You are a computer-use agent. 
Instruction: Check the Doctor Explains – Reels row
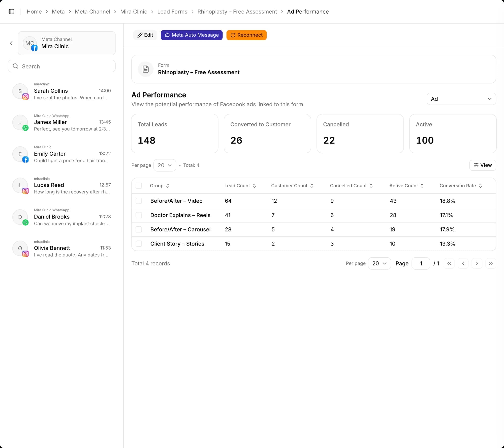[139, 215]
